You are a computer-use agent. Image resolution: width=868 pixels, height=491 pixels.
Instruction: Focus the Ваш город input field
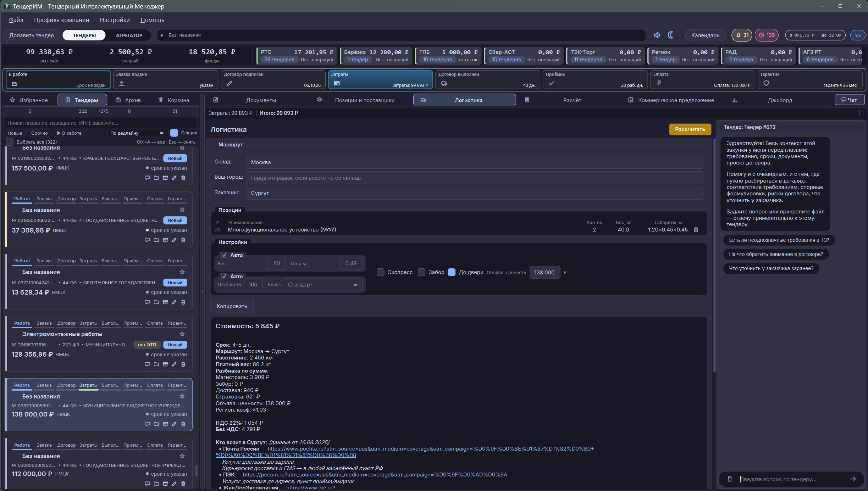point(474,178)
